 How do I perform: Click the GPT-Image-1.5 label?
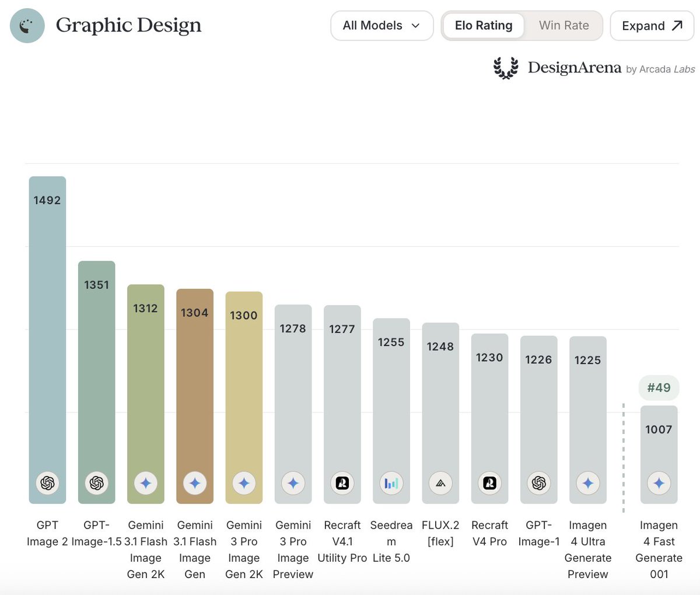click(x=97, y=533)
